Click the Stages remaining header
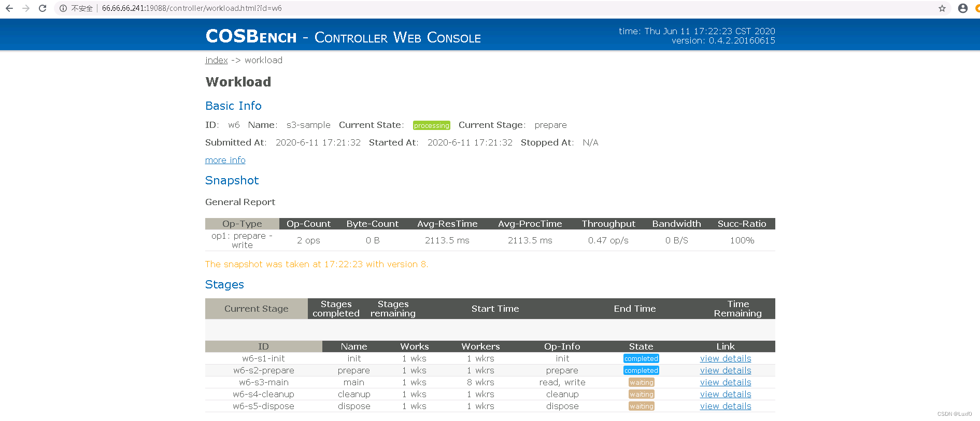The width and height of the screenshot is (980, 421). [393, 309]
